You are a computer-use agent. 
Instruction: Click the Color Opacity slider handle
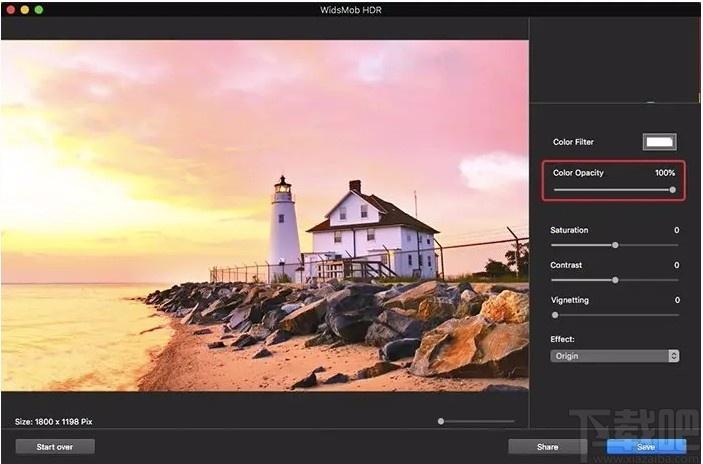673,190
